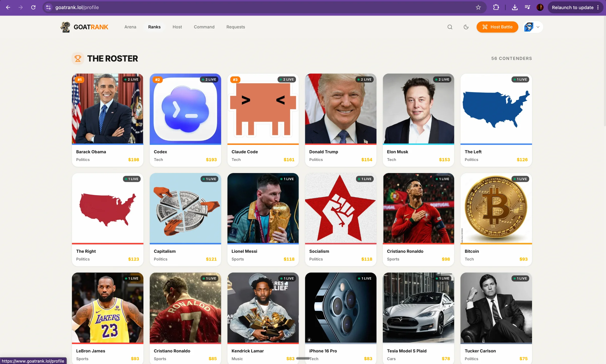Click the 2 LIVE badge on Codex
The image size is (606, 364).
click(x=209, y=79)
